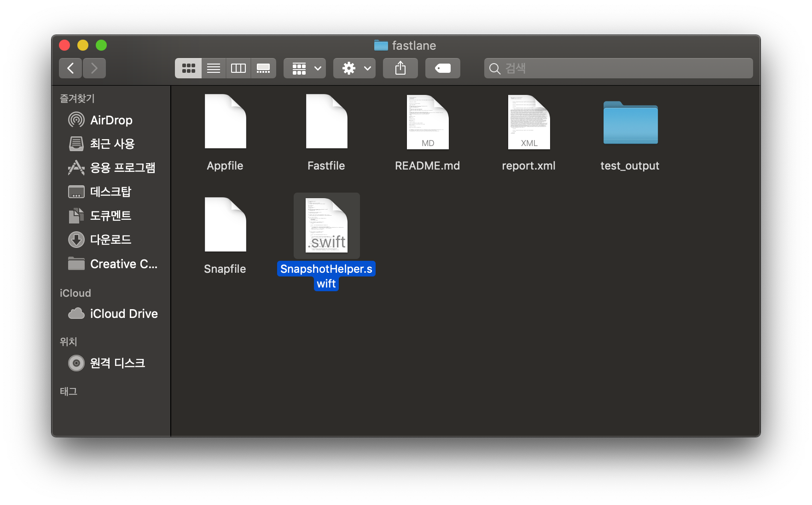
Task: Click the 태그 section header
Action: point(69,392)
